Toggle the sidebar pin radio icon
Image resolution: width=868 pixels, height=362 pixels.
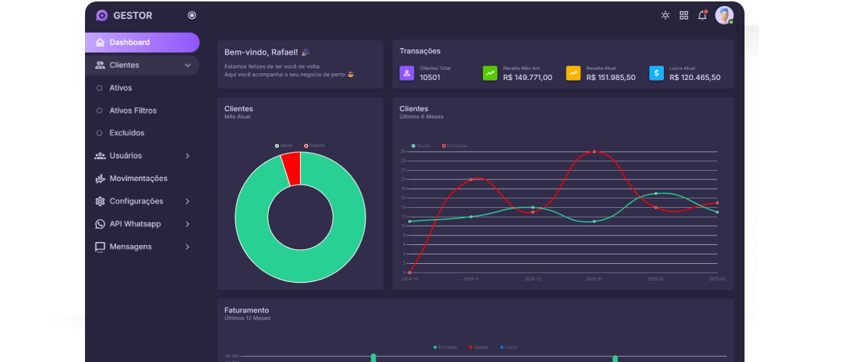[x=192, y=15]
